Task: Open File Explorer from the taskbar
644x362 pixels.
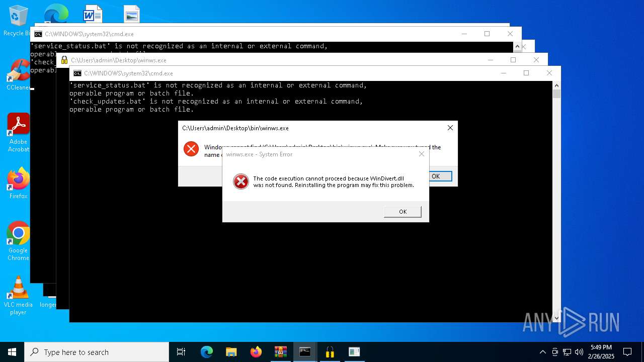Action: [x=231, y=352]
